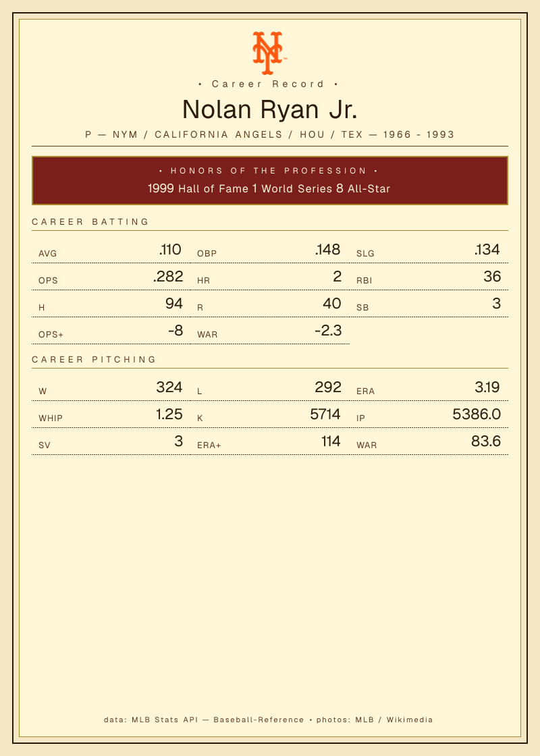Click the SLG .134 stat cell
540x756 pixels.
[429, 250]
